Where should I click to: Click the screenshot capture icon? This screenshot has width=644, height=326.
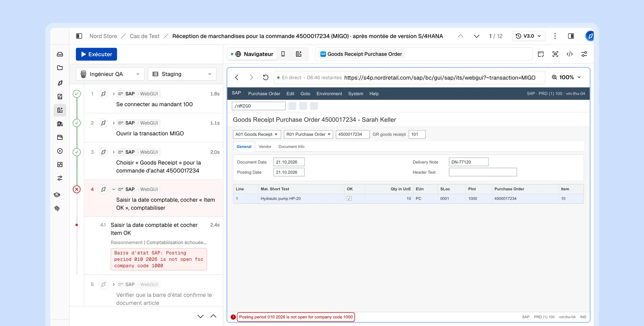pyautogui.click(x=555, y=54)
